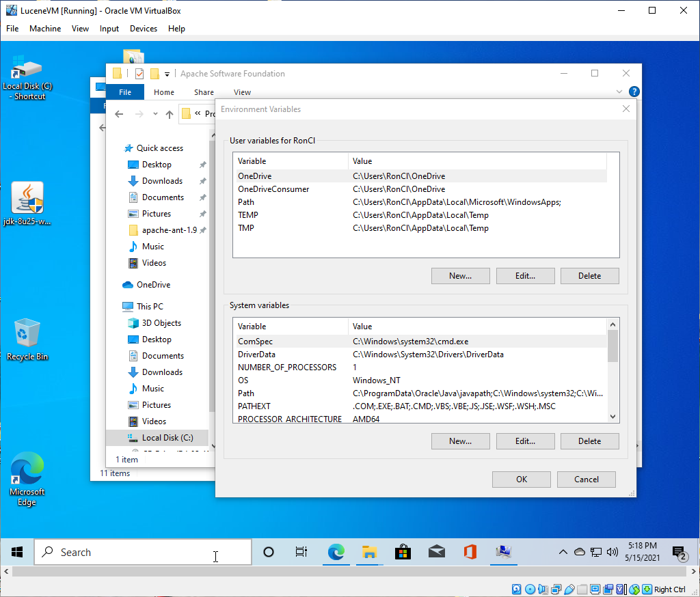Launch Microsoft Store from the taskbar
The height and width of the screenshot is (597, 700).
pyautogui.click(x=403, y=552)
